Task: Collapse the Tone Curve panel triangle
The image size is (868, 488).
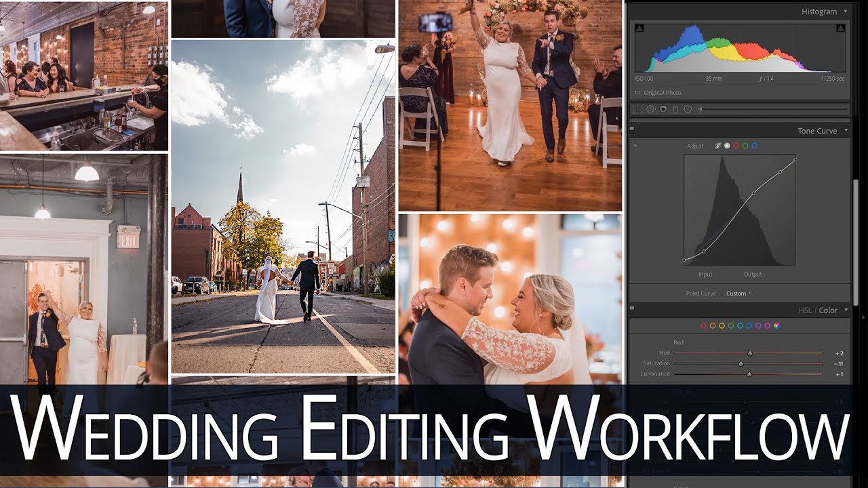Action: pyautogui.click(x=846, y=130)
